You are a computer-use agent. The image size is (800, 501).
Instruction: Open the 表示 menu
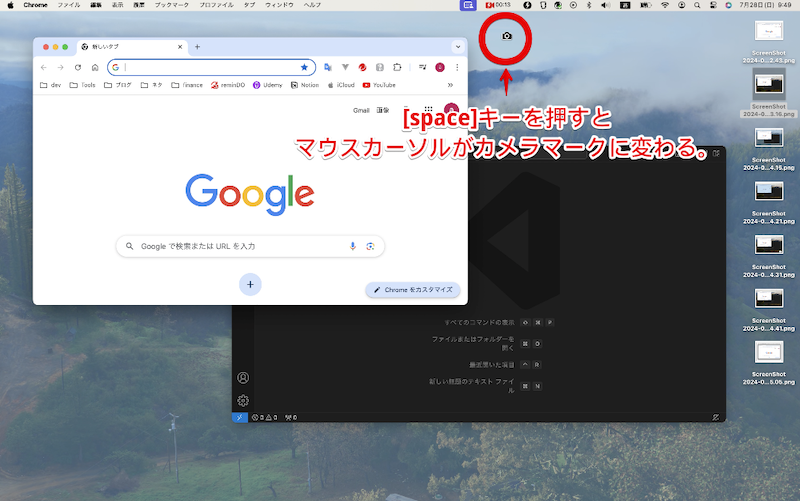(x=117, y=5)
